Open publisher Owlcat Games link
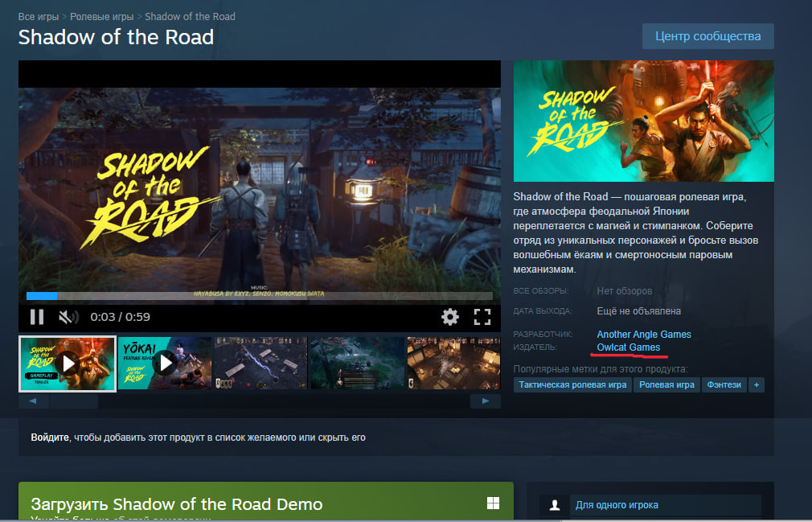812x522 pixels. [628, 347]
